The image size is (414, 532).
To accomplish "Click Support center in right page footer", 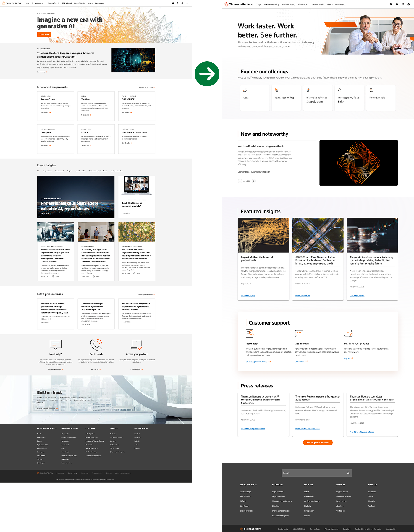I will (342, 492).
